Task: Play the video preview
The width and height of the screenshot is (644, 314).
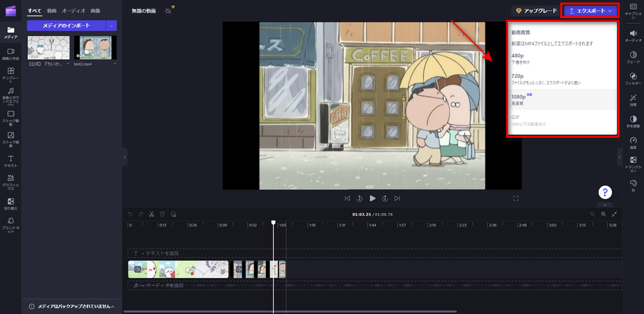Action: [x=372, y=199]
